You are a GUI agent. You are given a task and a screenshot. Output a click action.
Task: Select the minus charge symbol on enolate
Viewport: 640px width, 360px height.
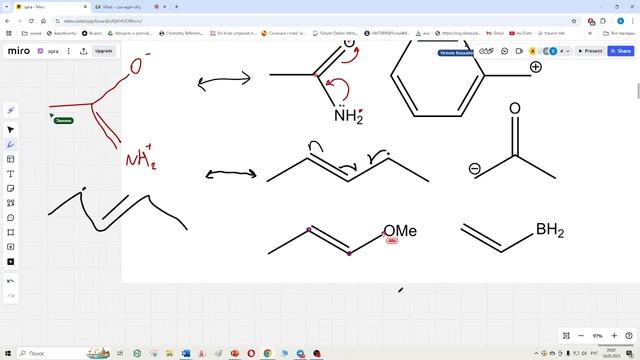tap(474, 168)
